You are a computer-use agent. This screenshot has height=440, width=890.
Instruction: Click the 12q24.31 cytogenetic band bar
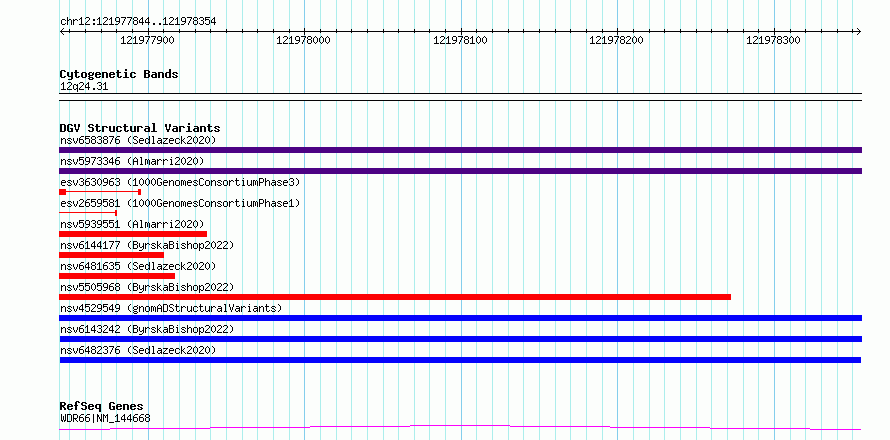tap(460, 97)
